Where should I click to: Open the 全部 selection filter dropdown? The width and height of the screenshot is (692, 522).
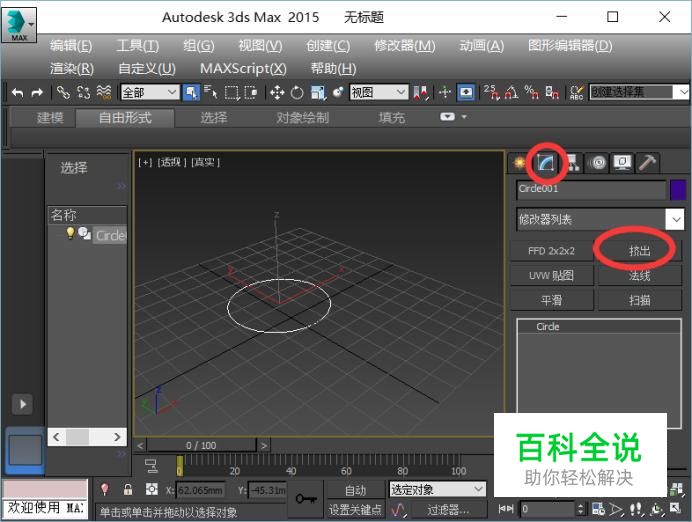150,93
